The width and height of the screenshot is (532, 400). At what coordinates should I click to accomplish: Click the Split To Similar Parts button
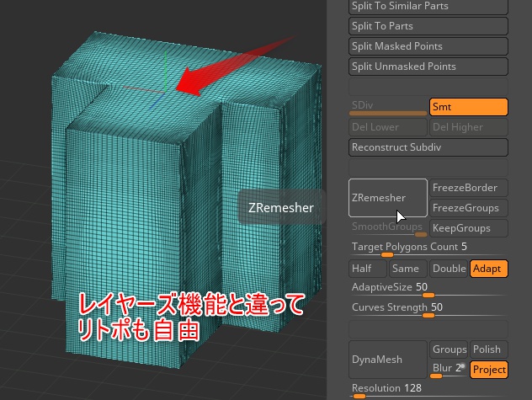coord(428,7)
